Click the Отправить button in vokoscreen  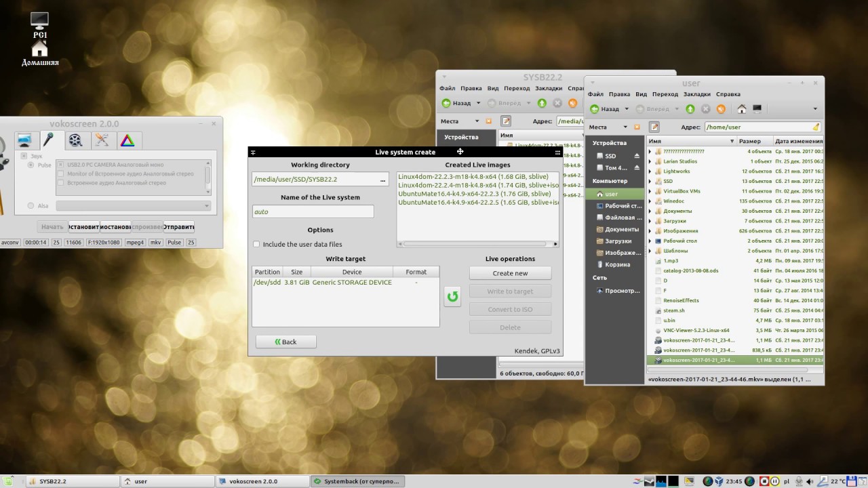click(178, 226)
